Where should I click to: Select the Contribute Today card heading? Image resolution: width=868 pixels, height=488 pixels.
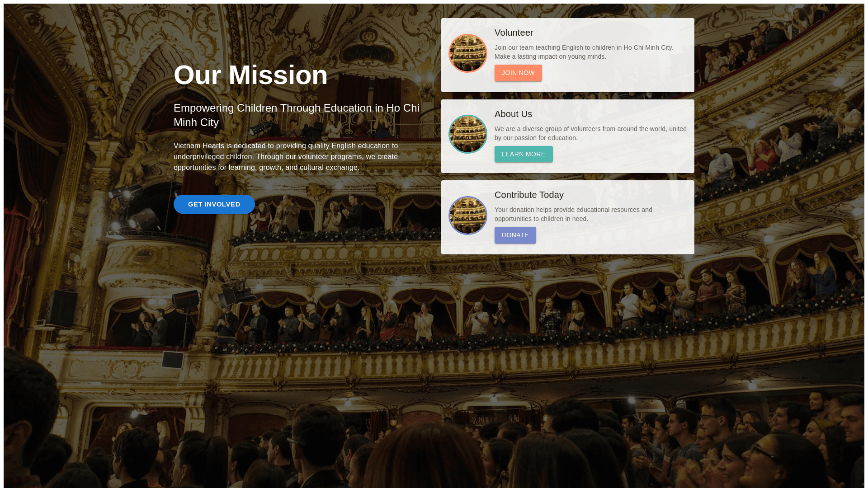pos(529,195)
